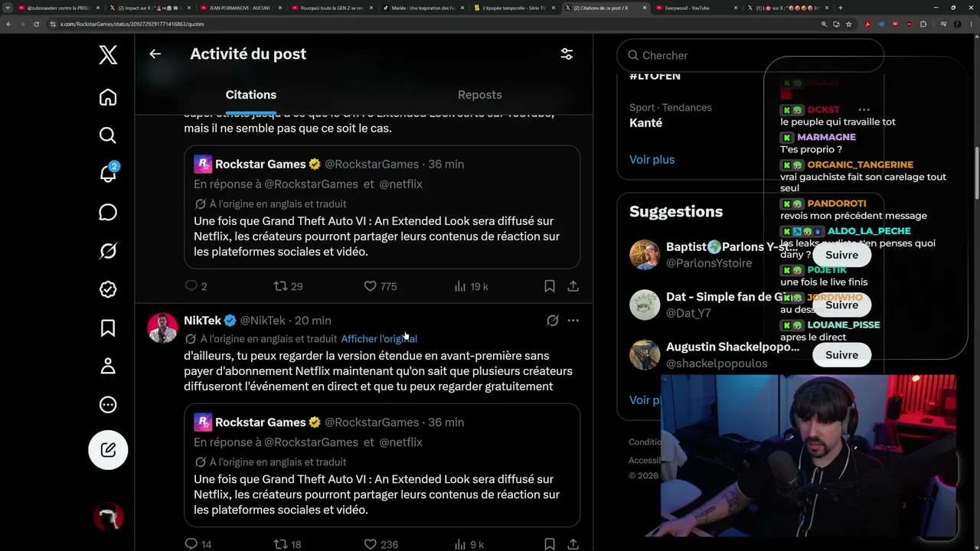Open NikTek's profile picture

(162, 328)
